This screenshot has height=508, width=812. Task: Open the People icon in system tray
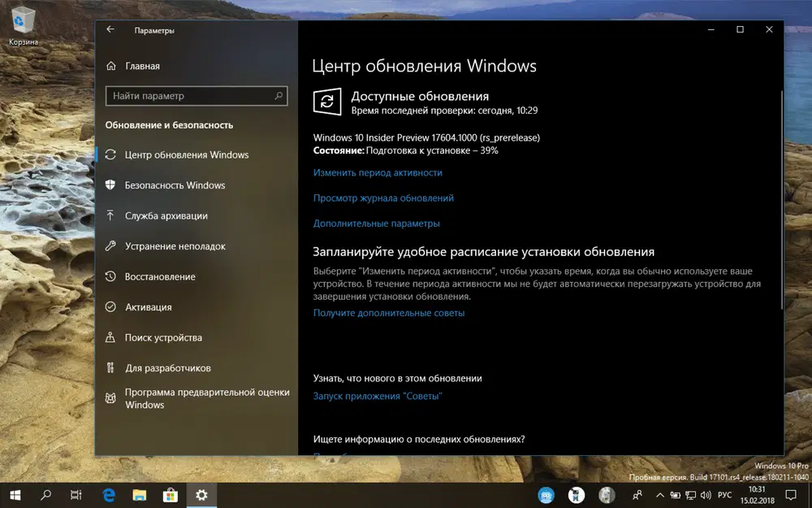tap(637, 495)
